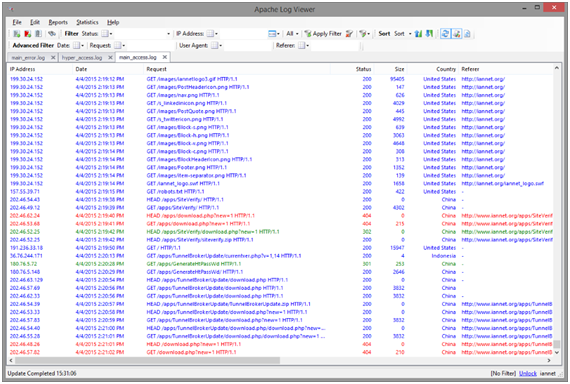The width and height of the screenshot is (570, 384).
Task: Click the Clear Filter icon beside Apply Filter
Action: [349, 34]
